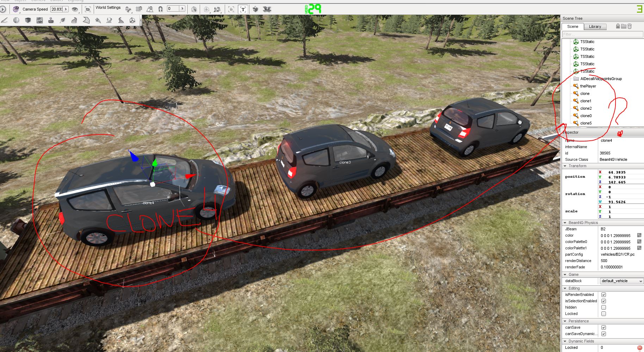Select the folded sheet mesh tool
644x352 pixels.
[86, 20]
